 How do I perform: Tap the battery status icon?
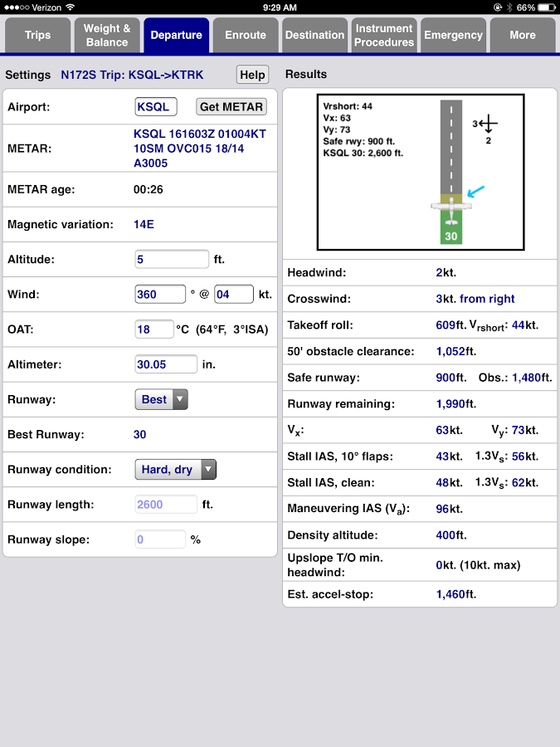point(547,7)
